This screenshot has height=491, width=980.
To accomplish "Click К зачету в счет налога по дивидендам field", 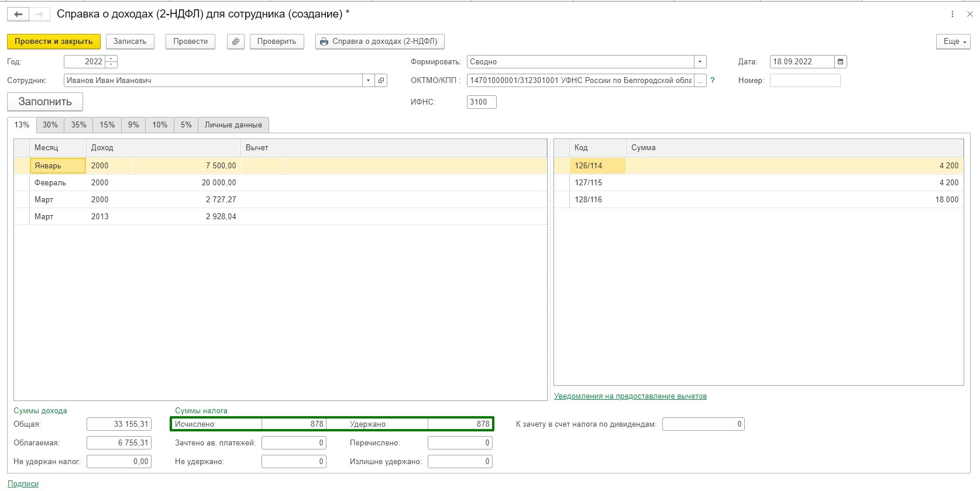I will [x=703, y=424].
